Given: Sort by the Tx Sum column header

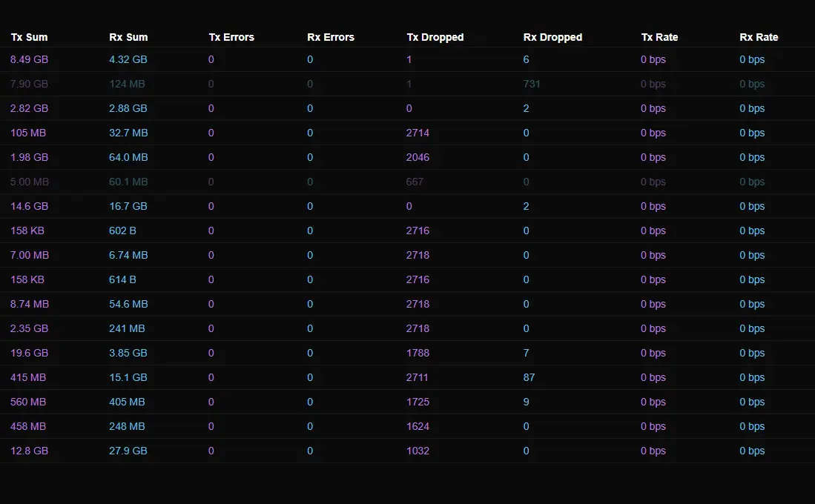Looking at the screenshot, I should pos(29,37).
